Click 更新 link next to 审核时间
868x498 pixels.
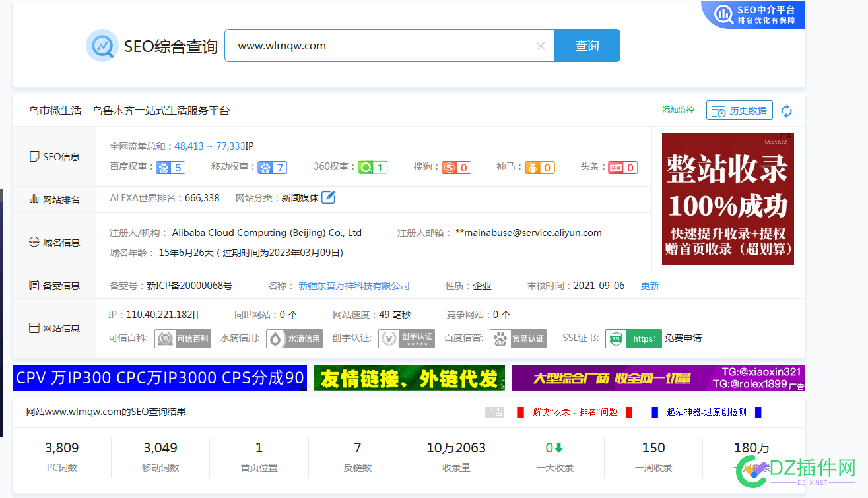pyautogui.click(x=650, y=286)
